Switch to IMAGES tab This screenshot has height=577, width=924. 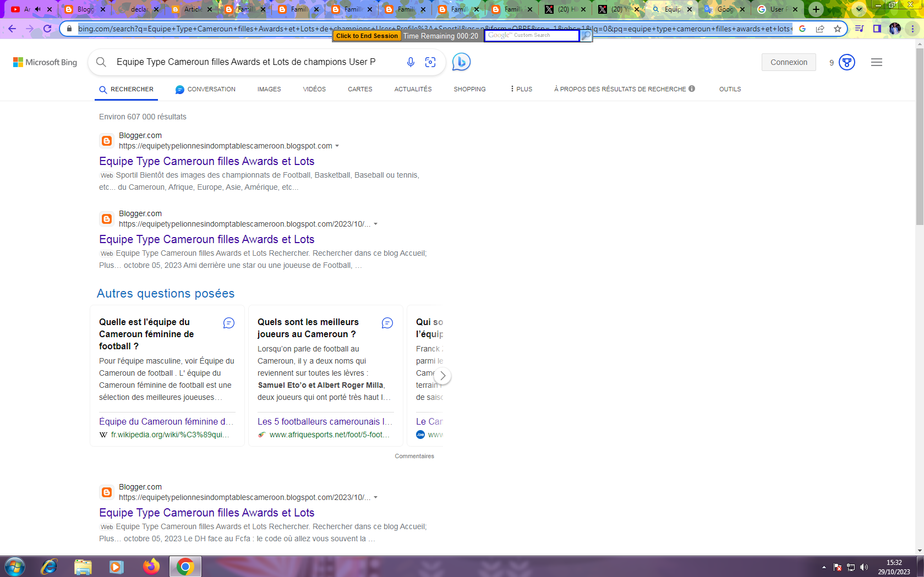coord(269,89)
